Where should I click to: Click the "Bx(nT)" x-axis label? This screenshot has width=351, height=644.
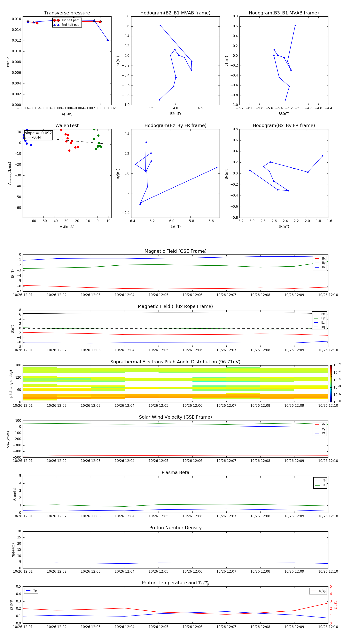284,227
